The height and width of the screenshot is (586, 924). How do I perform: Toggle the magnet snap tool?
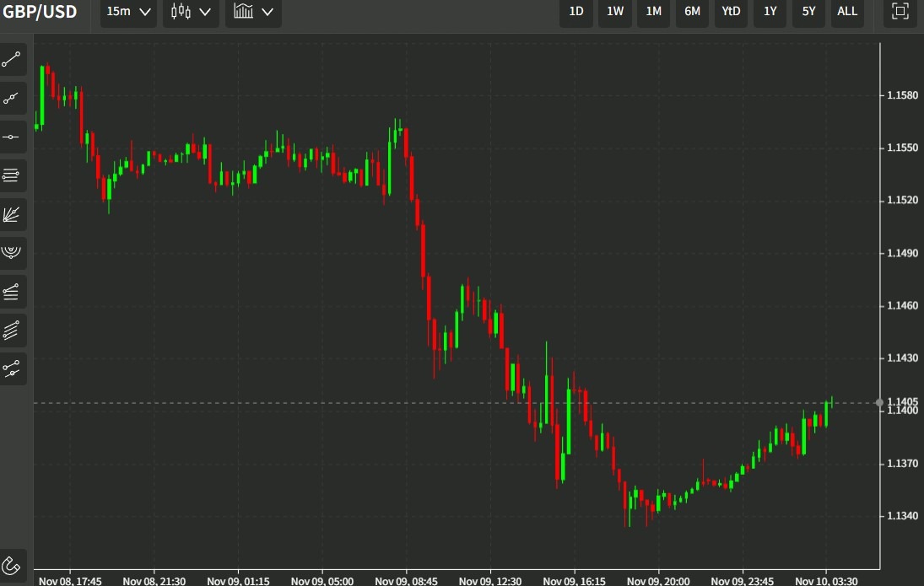pyautogui.click(x=11, y=566)
